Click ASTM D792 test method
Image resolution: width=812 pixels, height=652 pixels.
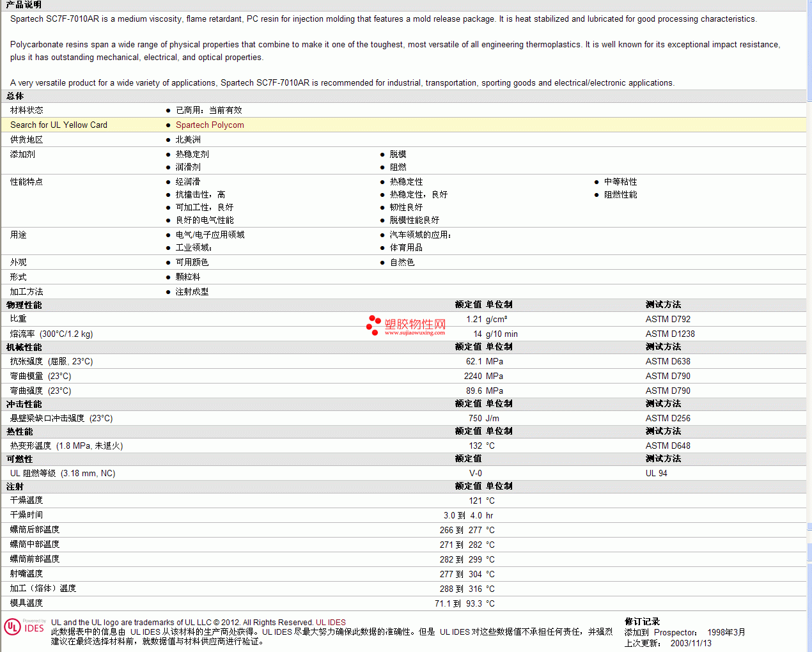(668, 319)
